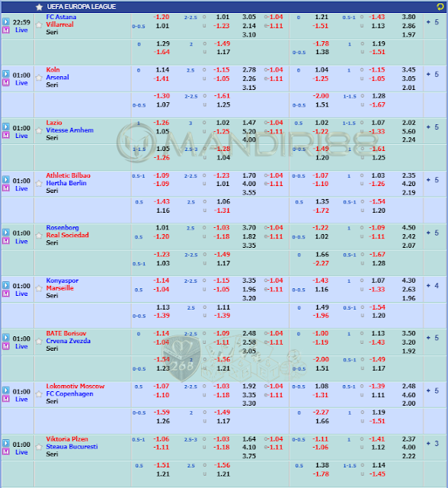The height and width of the screenshot is (488, 448).
Task: Open statistics icon for Lazio match
Action: 6,135
